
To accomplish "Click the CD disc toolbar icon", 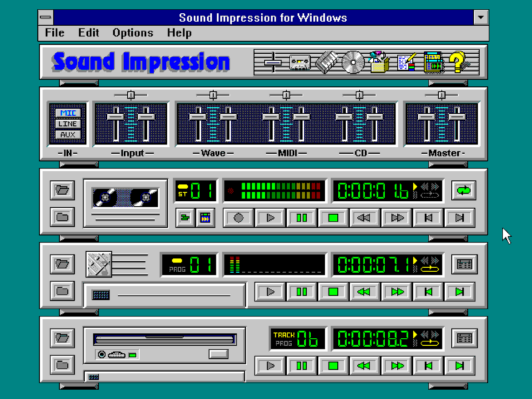I will point(353,63).
